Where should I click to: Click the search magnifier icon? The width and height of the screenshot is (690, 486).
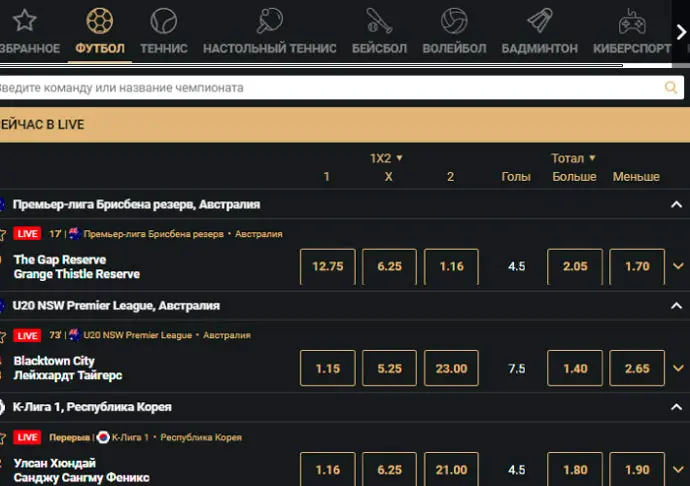pos(671,88)
